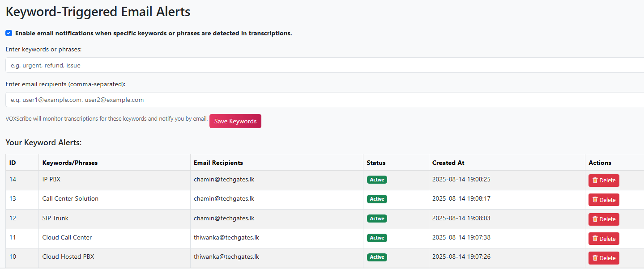Click the Email Recipients column header

click(218, 163)
